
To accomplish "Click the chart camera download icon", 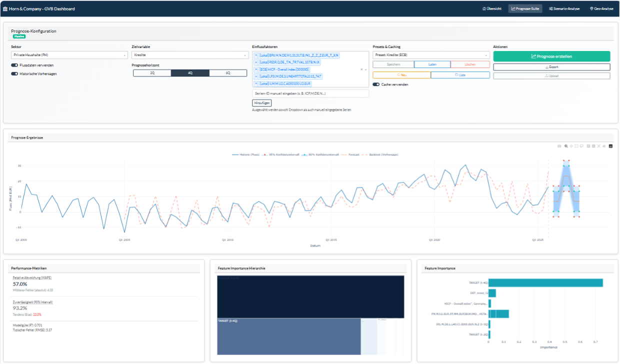I will click(559, 146).
